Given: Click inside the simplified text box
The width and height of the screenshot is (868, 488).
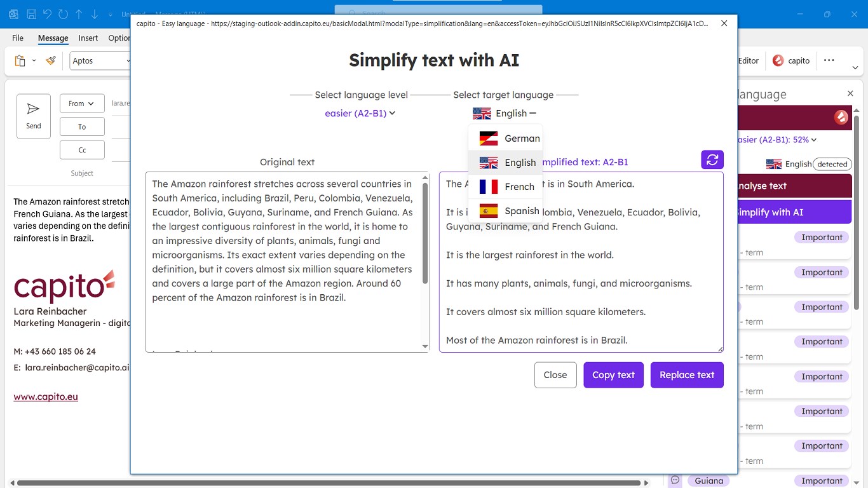Looking at the screenshot, I should click(x=581, y=262).
